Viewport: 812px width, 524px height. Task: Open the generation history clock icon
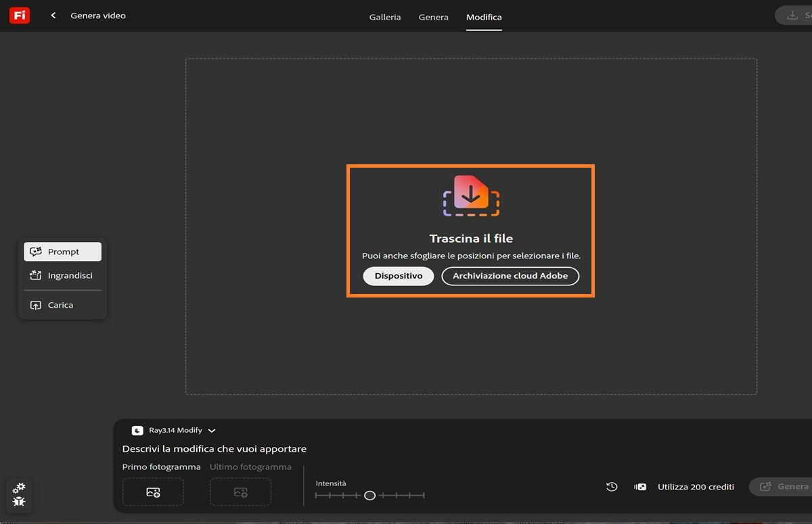pyautogui.click(x=612, y=487)
